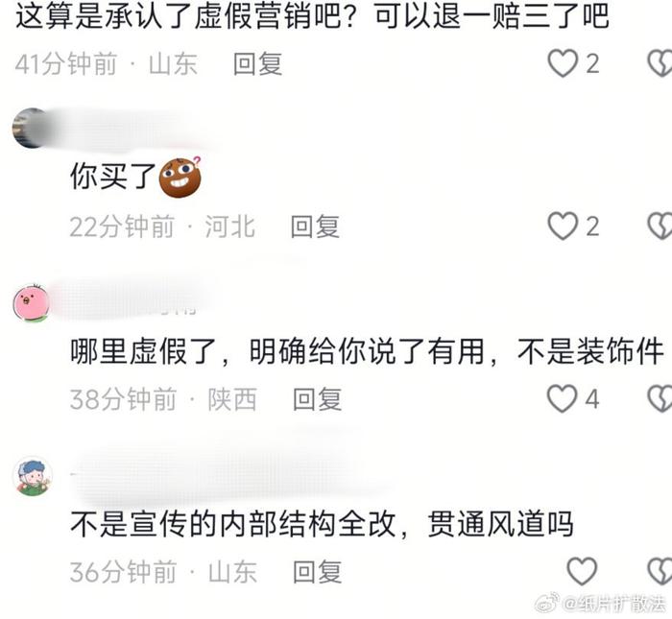Dislike the 哪里虚假了 comment from 陕西
This screenshot has height=619, width=672.
click(x=660, y=398)
